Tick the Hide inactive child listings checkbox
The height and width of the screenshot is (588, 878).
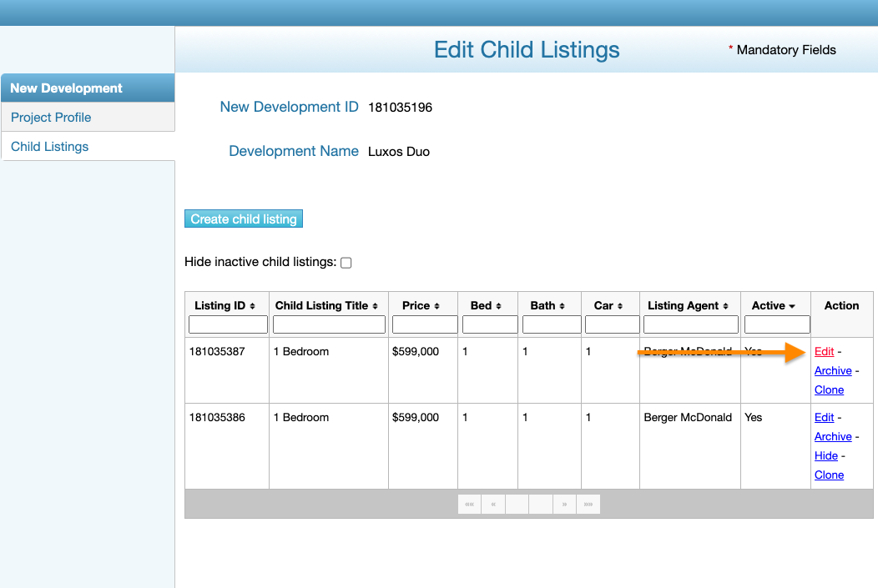(x=346, y=263)
